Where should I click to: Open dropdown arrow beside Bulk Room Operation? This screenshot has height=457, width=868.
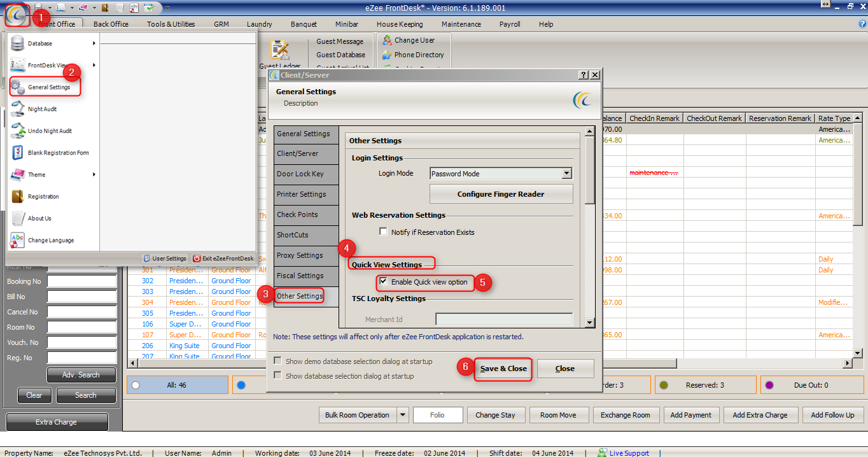[402, 415]
